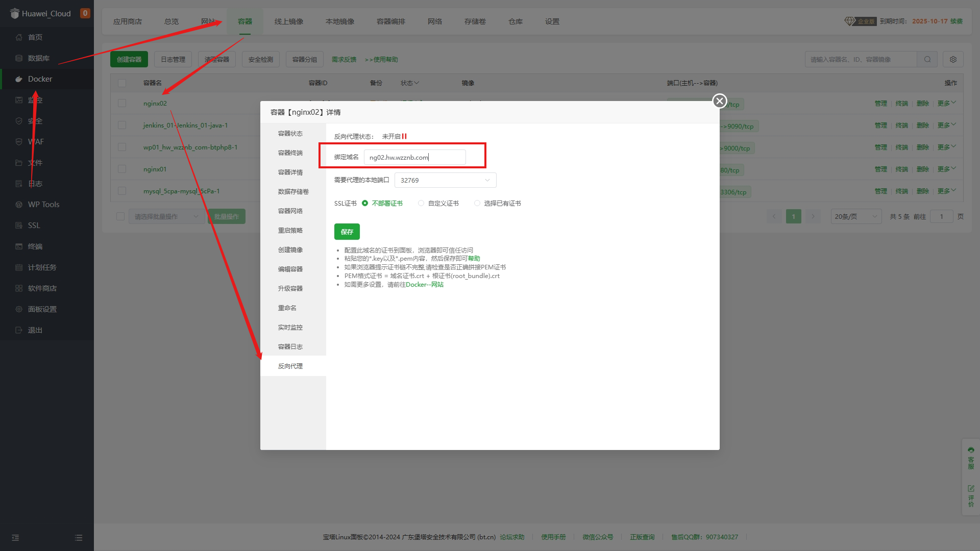Select the Docker whale icon in sidebar
The width and height of the screenshot is (980, 551).
click(x=19, y=79)
